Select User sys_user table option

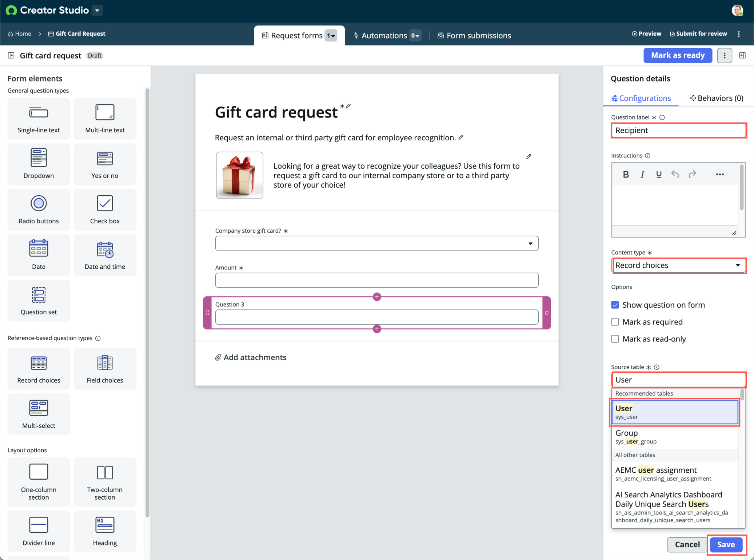675,412
